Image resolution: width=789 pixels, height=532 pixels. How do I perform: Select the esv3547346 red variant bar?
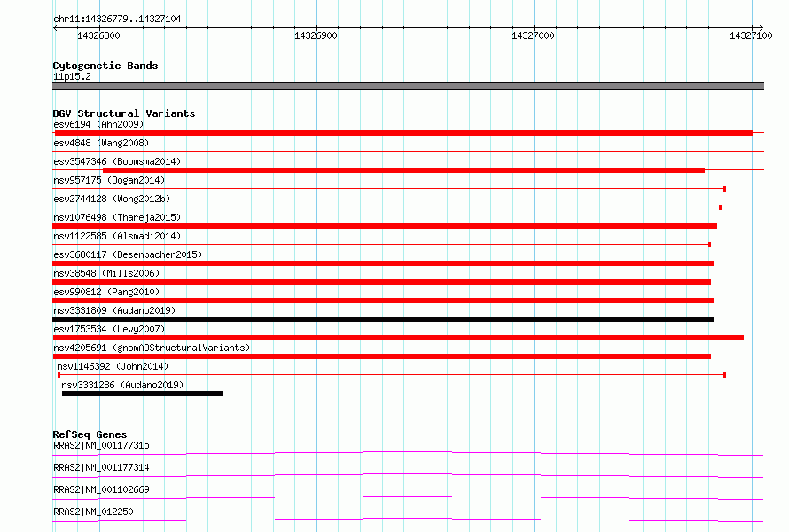[x=403, y=170]
